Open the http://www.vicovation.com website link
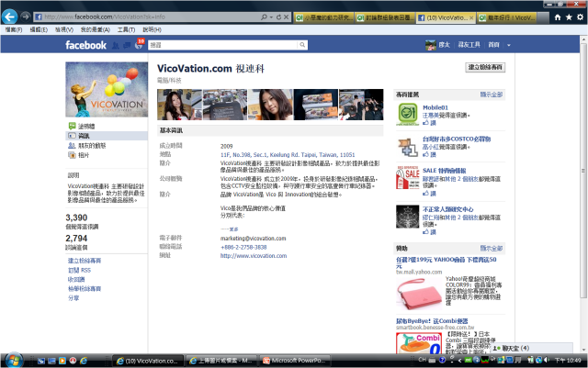This screenshot has width=588, height=368. click(254, 256)
